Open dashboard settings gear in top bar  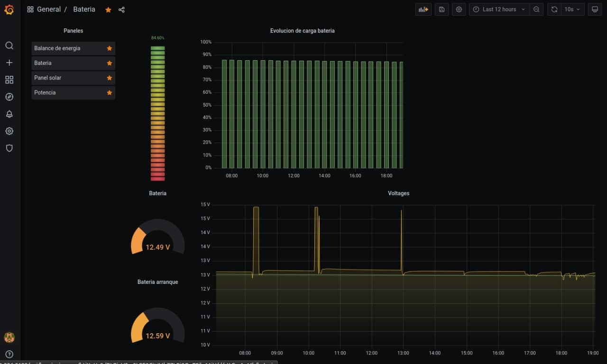click(459, 9)
